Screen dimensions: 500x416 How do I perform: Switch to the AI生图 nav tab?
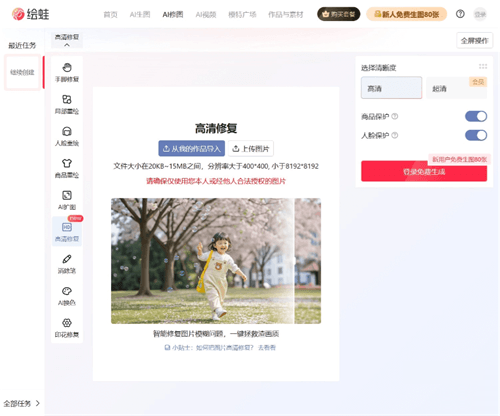coord(140,14)
